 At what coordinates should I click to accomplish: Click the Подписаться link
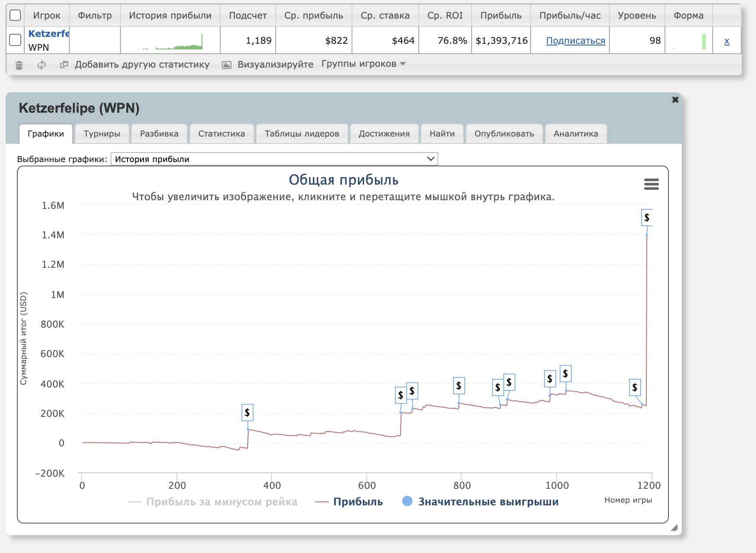pyautogui.click(x=575, y=41)
